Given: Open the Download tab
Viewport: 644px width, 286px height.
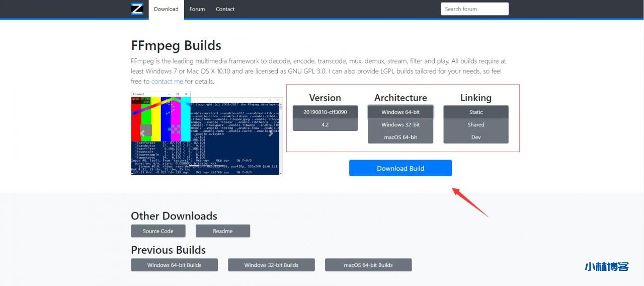Looking at the screenshot, I should tap(166, 9).
